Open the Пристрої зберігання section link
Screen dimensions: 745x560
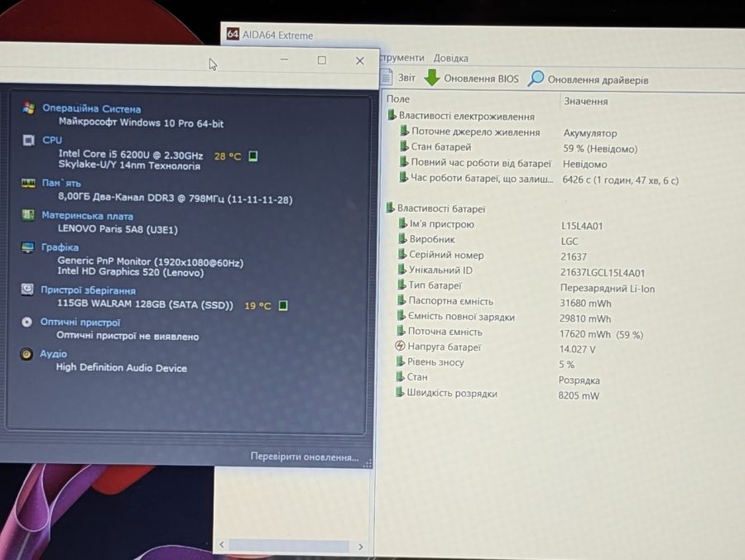88,290
